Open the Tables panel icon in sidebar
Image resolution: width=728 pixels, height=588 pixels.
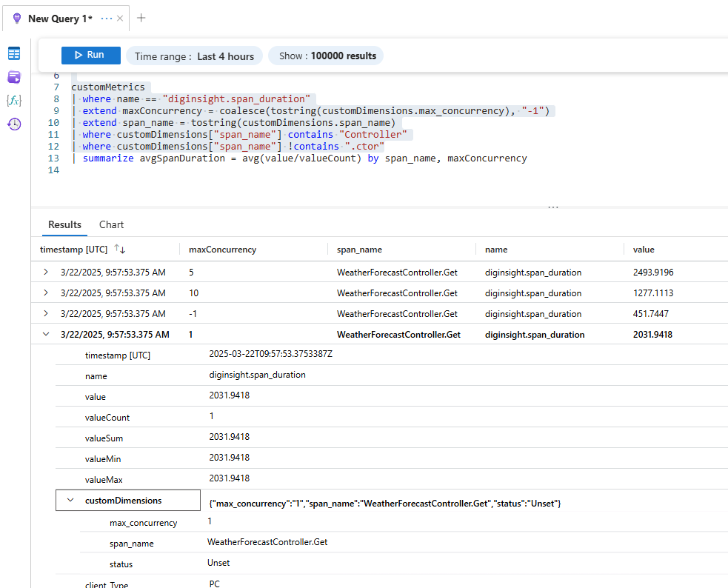coord(14,53)
